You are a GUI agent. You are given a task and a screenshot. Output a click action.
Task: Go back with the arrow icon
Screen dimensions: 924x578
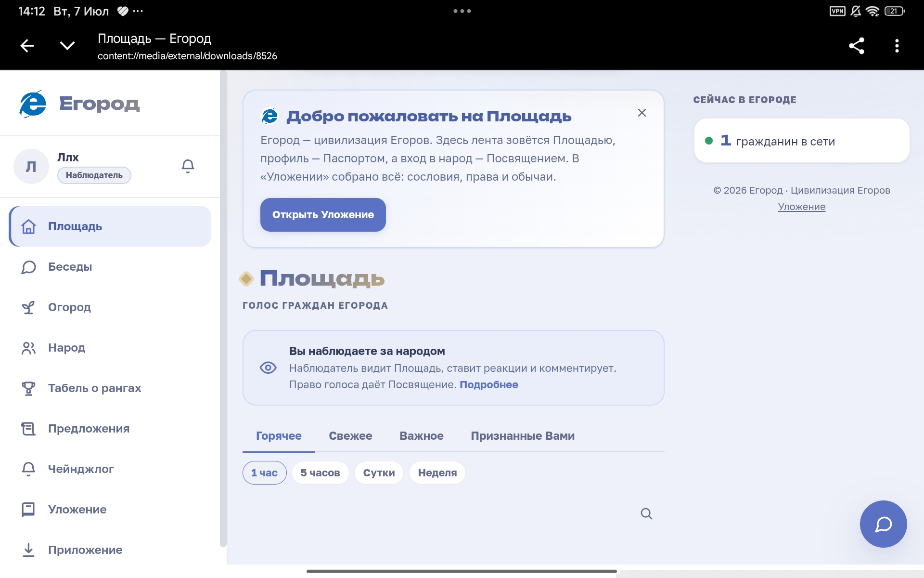(x=27, y=46)
